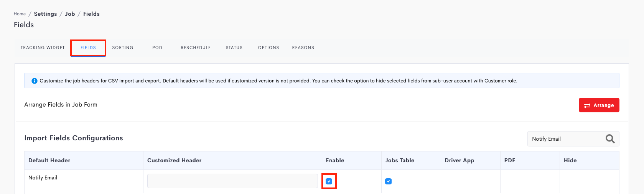Image resolution: width=644 pixels, height=194 pixels.
Task: Click the field search box containing Notify Email
Action: [573, 139]
